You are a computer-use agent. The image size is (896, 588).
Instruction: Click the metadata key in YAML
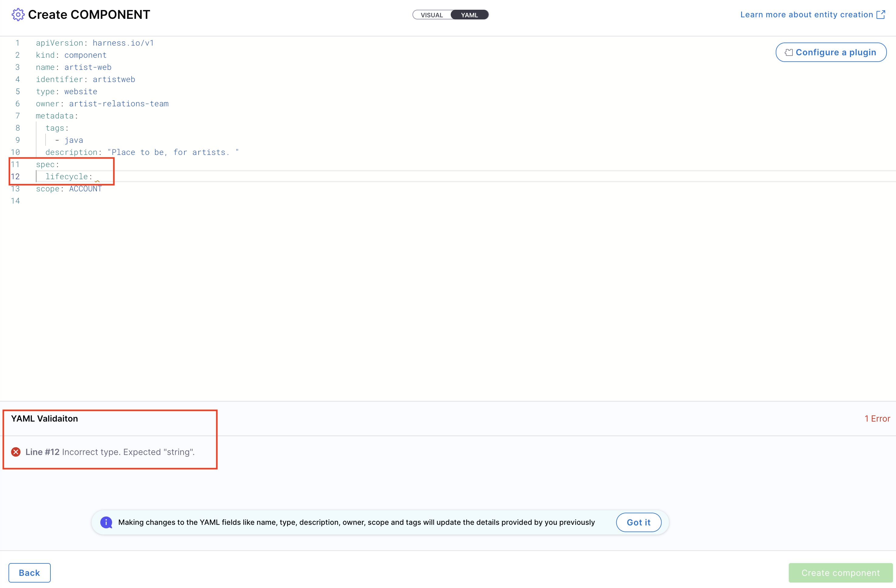click(x=55, y=116)
